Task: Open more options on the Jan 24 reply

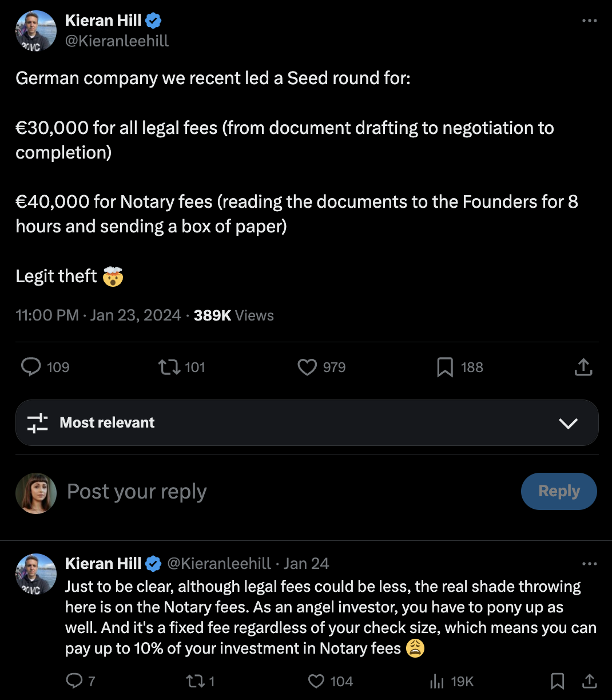Action: pos(589,564)
